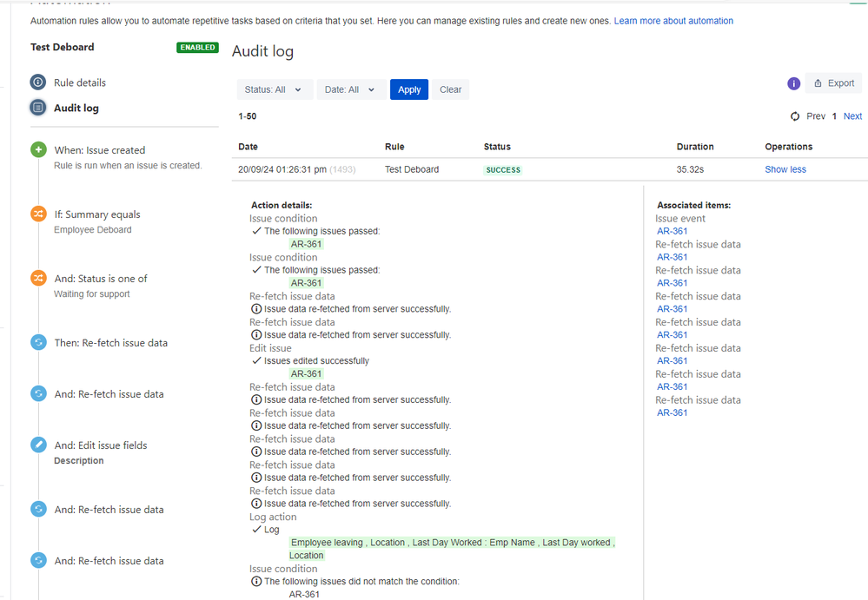This screenshot has width=868, height=600.
Task: Open the Date: All filter dropdown
Action: pyautogui.click(x=350, y=89)
